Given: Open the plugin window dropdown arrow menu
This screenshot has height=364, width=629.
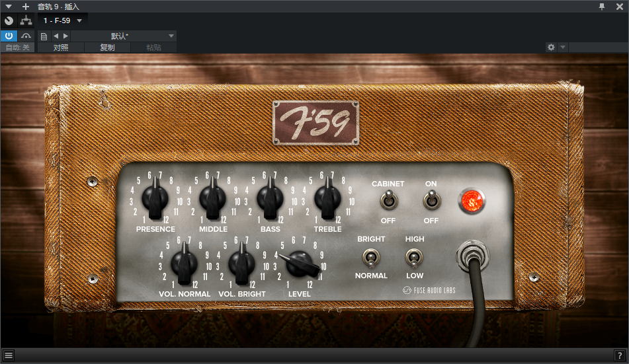Looking at the screenshot, I should click(9, 7).
